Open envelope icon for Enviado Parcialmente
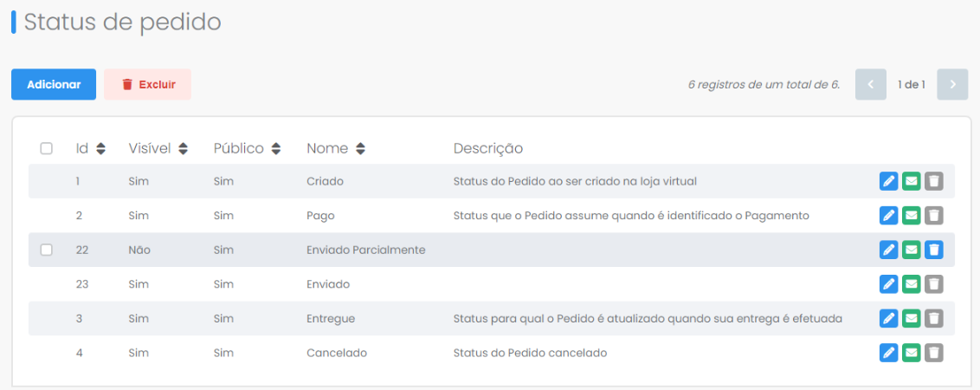 pos(912,250)
